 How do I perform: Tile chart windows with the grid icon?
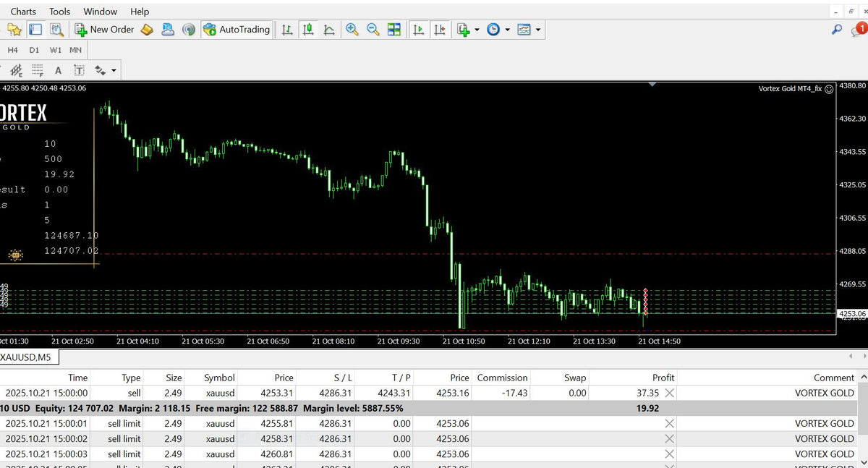pyautogui.click(x=394, y=30)
